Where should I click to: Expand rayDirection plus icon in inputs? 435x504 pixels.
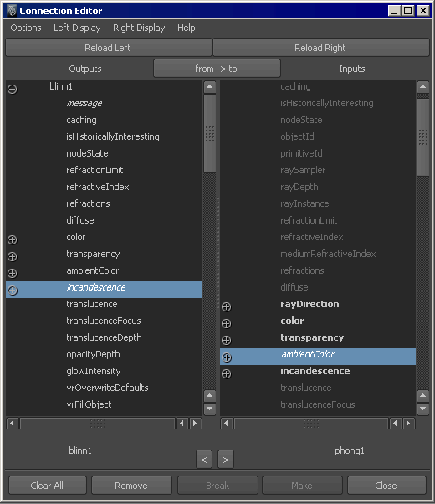click(x=226, y=306)
